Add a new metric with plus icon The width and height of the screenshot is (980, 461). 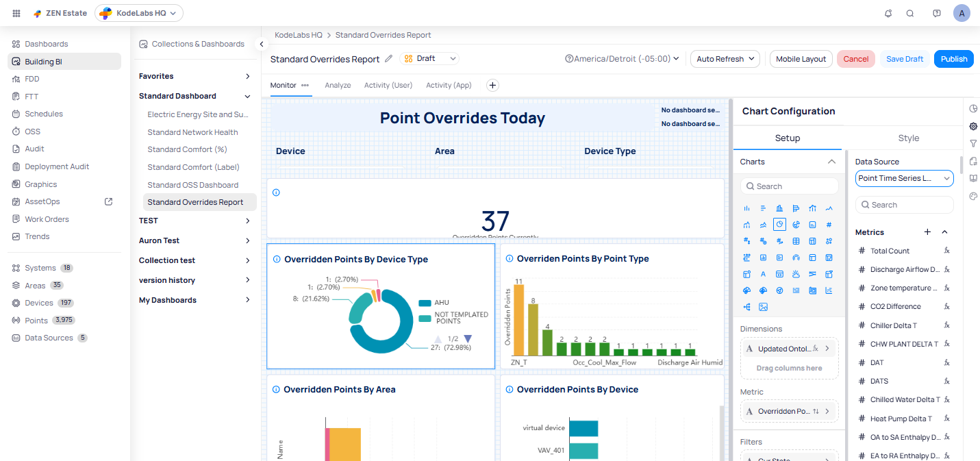coord(928,232)
